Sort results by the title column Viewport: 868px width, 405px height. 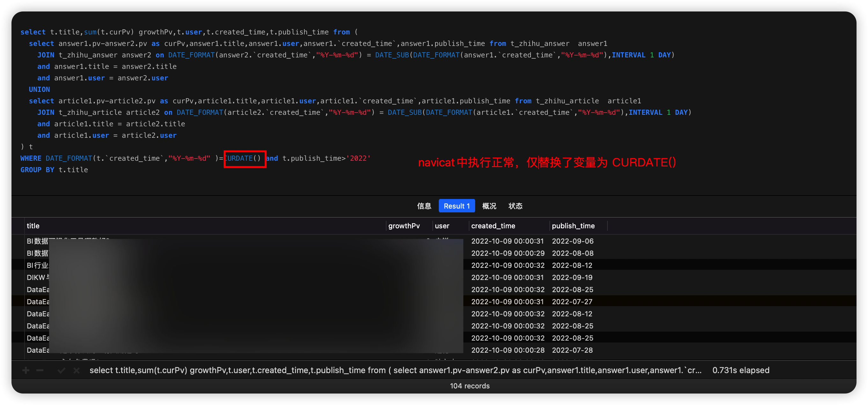[33, 226]
